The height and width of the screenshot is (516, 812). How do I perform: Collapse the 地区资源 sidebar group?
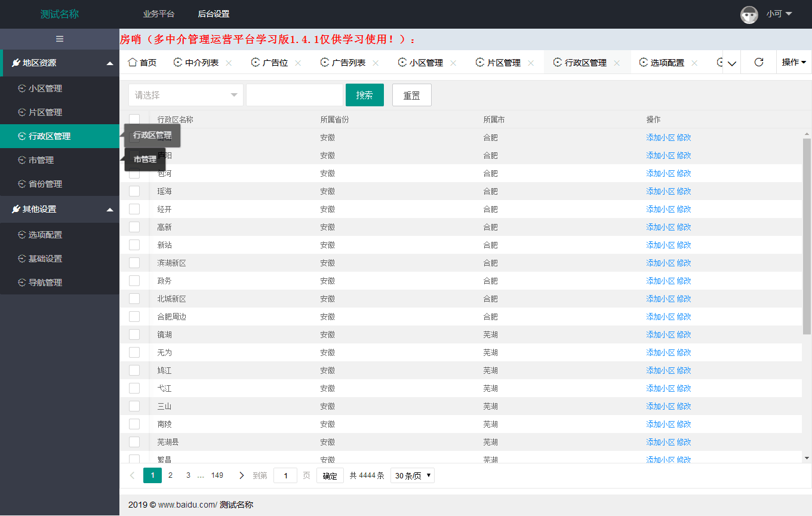(60, 63)
